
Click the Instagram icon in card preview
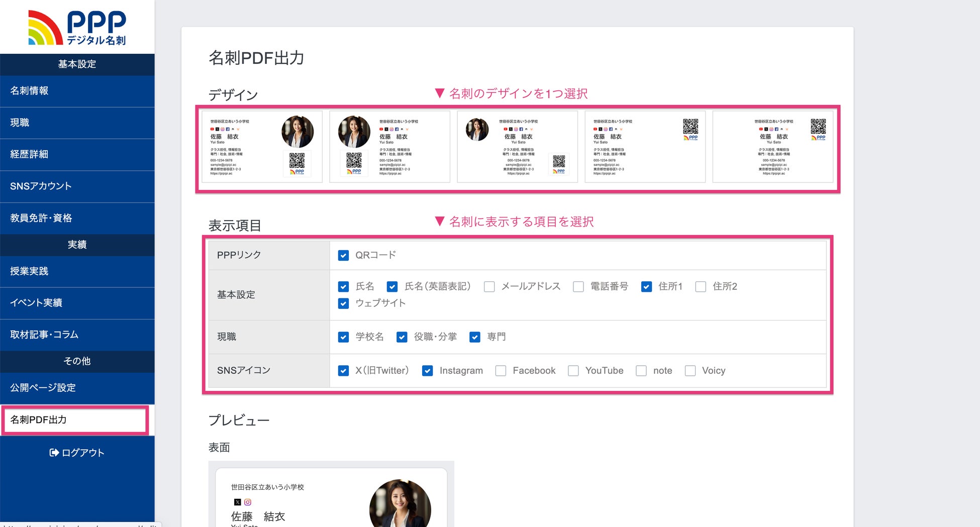(x=248, y=502)
